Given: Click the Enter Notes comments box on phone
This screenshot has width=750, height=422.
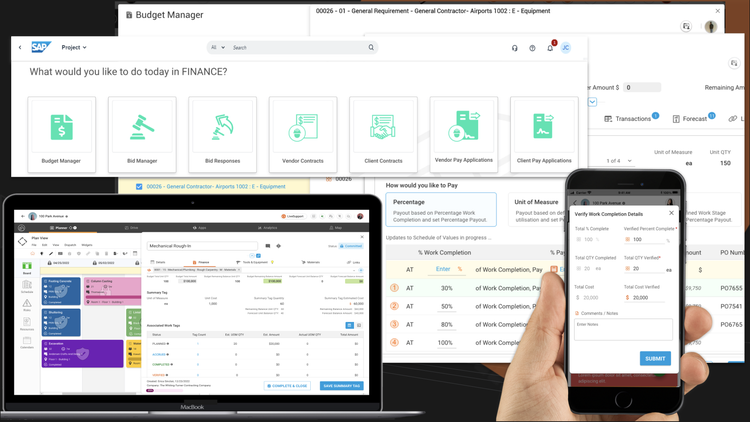Looking at the screenshot, I should tap(623, 330).
